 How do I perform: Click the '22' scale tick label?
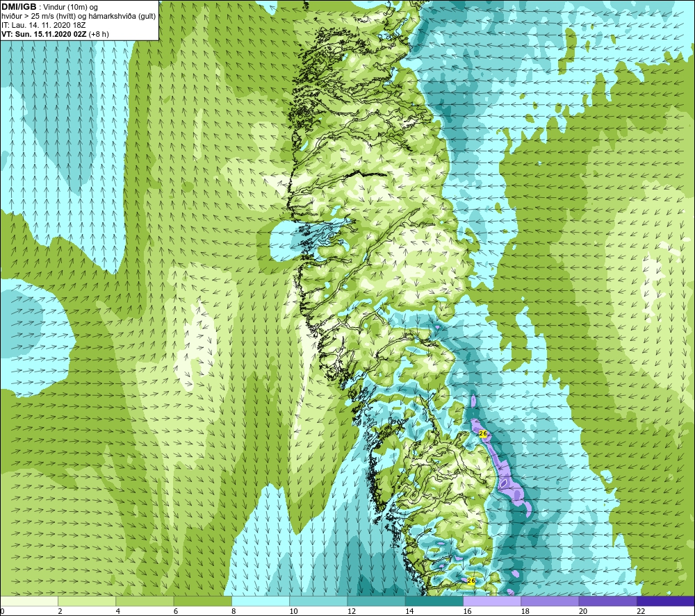coord(641,611)
